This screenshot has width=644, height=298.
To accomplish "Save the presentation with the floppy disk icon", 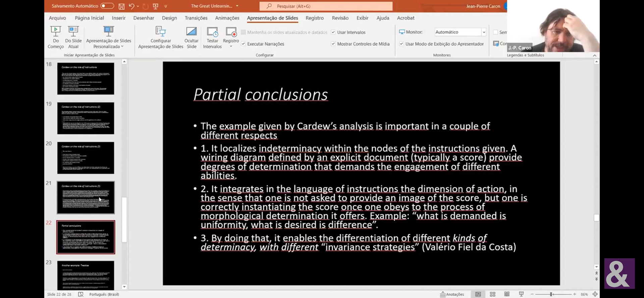I will pyautogui.click(x=121, y=6).
